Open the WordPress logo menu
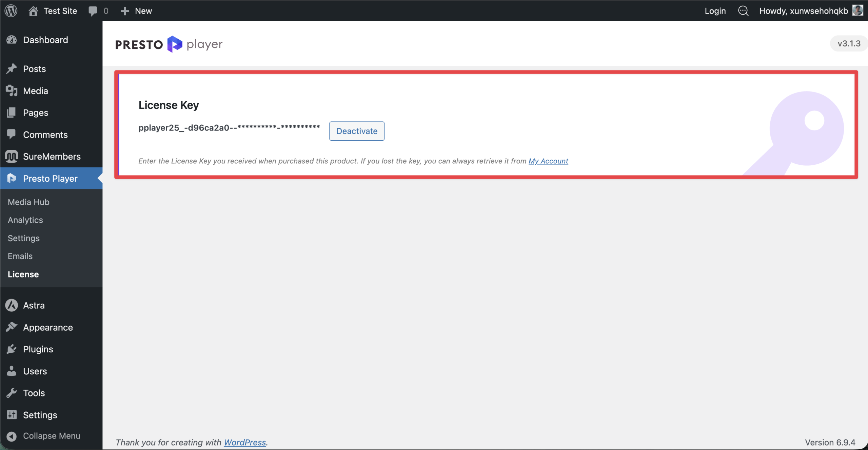The width and height of the screenshot is (868, 450). [11, 11]
